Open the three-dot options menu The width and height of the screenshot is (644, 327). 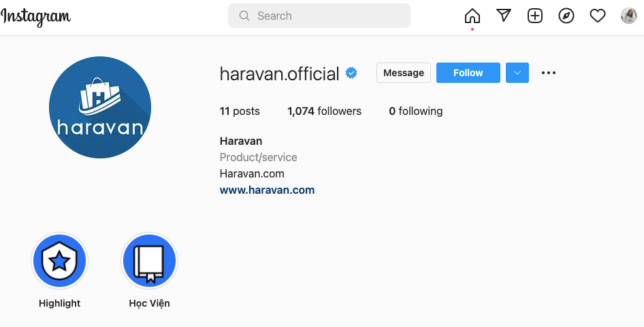point(549,73)
